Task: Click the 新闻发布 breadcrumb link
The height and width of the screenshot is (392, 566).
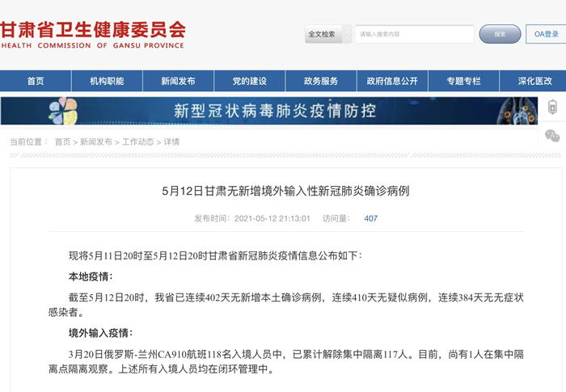Action: 96,142
